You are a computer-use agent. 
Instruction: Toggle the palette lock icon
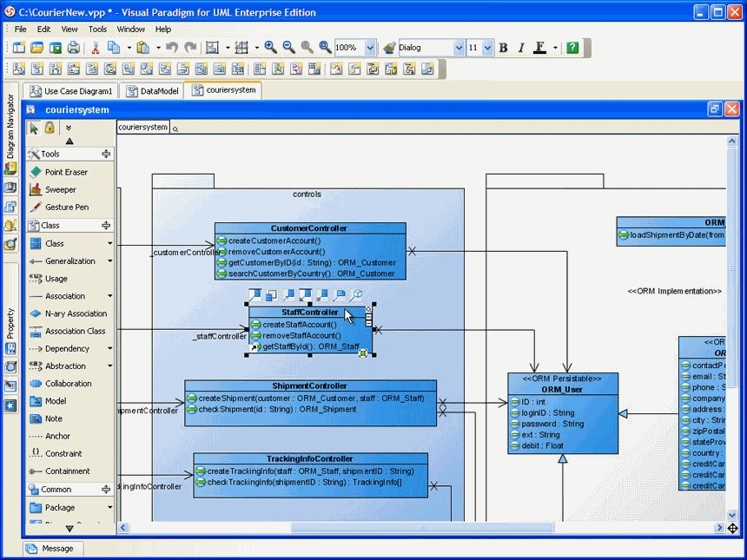50,128
